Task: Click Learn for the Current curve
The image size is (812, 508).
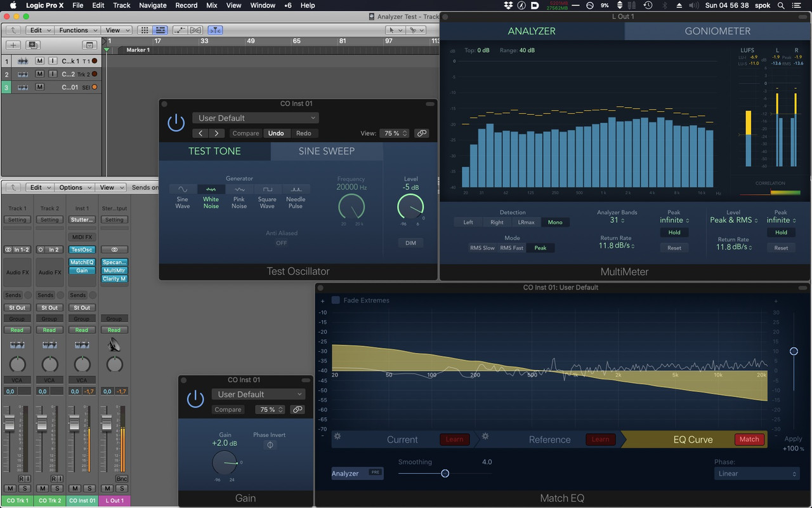Action: point(454,439)
